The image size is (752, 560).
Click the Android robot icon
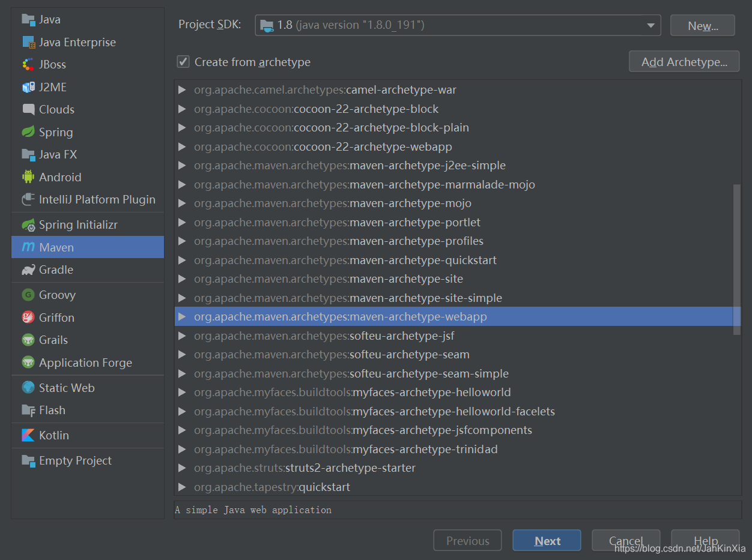click(x=28, y=177)
